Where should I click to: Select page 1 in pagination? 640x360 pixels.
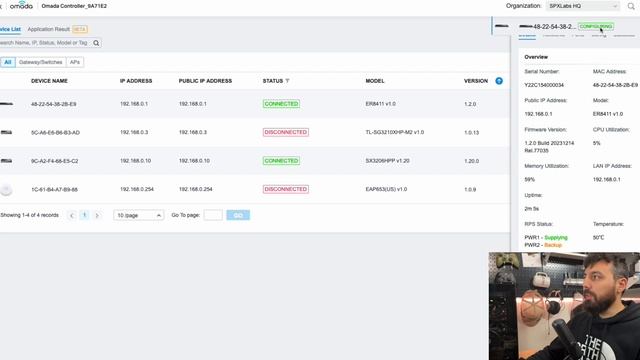pos(84,215)
